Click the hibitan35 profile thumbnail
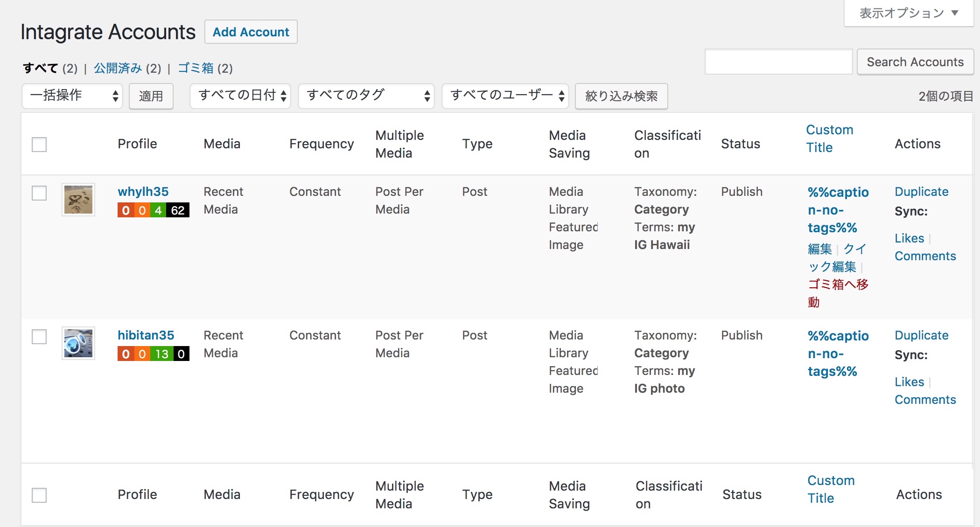The width and height of the screenshot is (980, 527). click(78, 343)
